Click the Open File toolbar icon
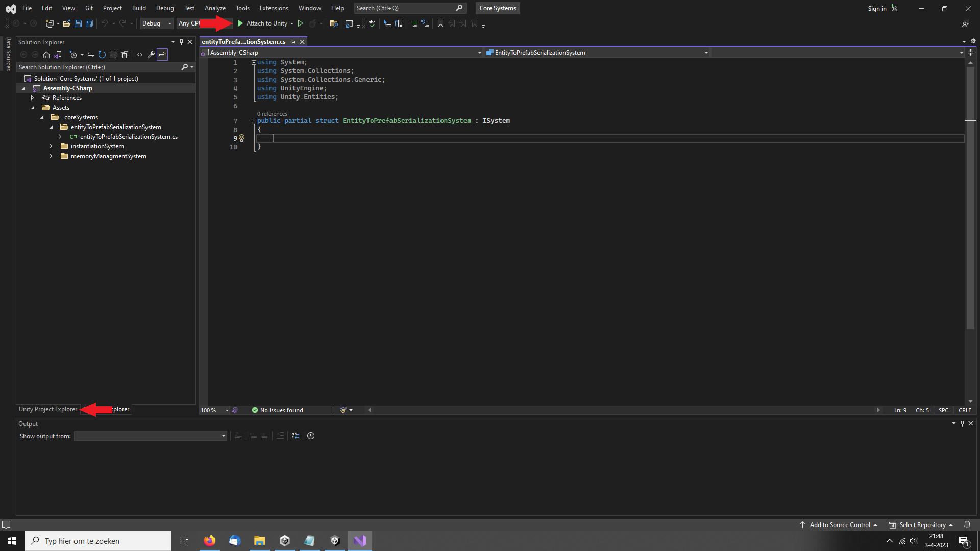This screenshot has width=980, height=551. pos(67,23)
